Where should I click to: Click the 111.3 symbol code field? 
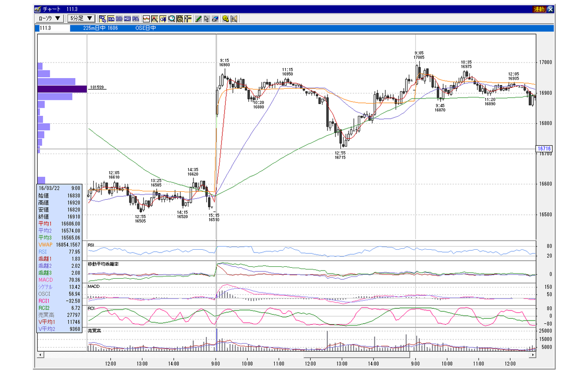click(53, 28)
